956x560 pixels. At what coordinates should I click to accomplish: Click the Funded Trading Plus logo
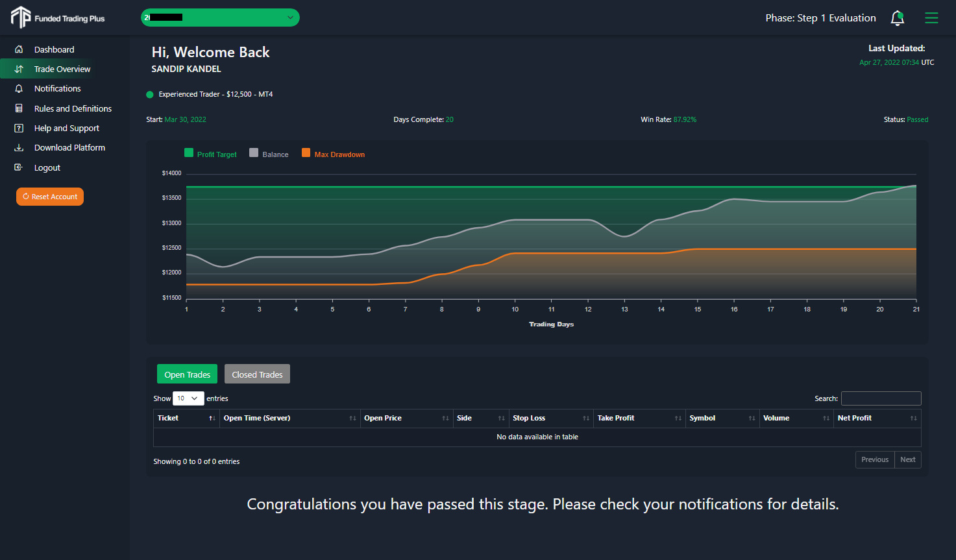coord(58,18)
